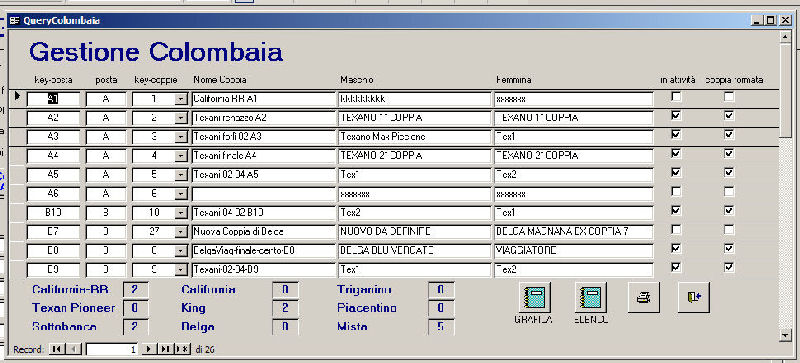Click the 'Femmina' column header label
This screenshot has width=800, height=363.
click(514, 80)
